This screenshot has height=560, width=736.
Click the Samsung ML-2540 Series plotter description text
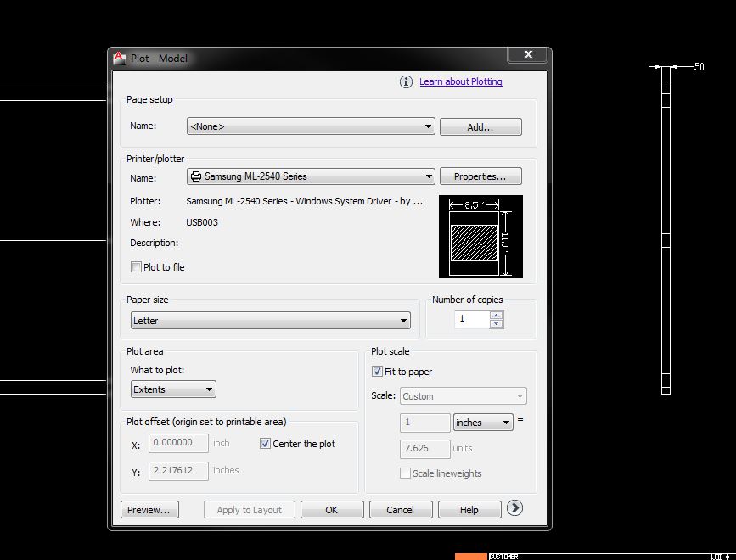(304, 201)
